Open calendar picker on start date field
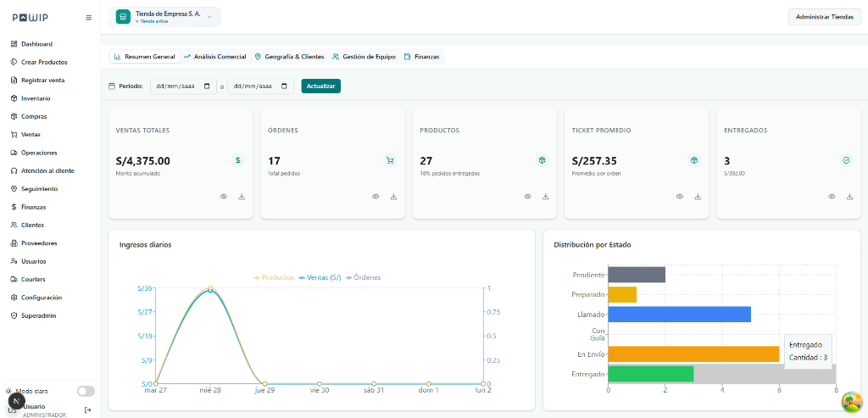This screenshot has width=868, height=418. pos(207,86)
